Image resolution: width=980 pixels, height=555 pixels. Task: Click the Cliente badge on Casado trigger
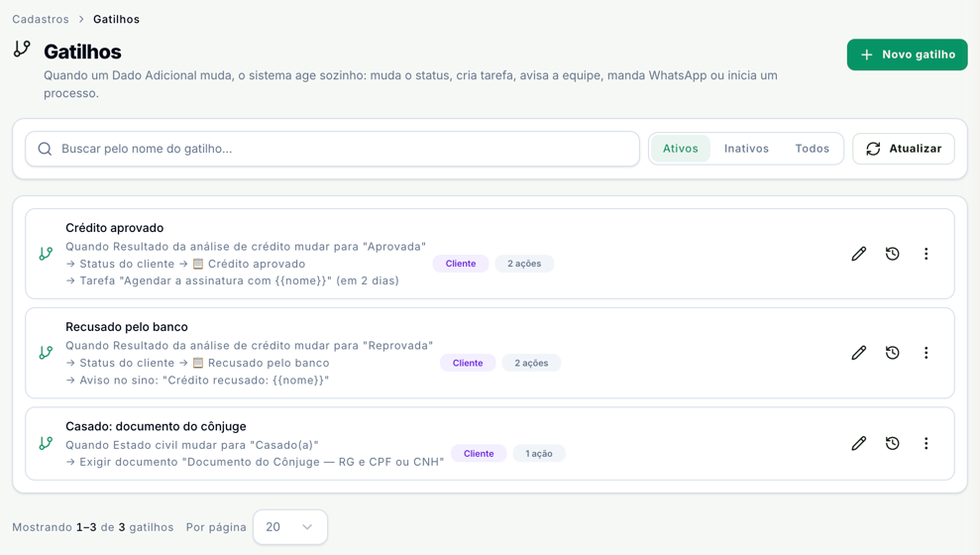point(479,454)
